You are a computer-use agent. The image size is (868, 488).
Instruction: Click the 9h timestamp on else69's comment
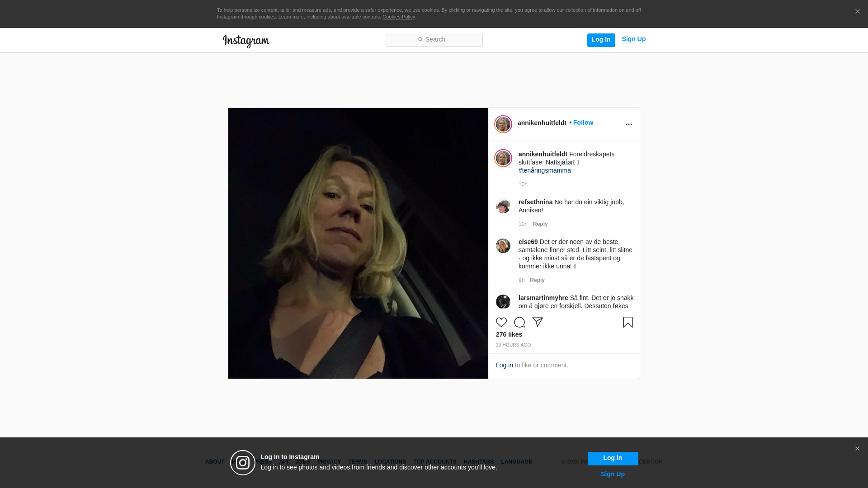point(521,280)
